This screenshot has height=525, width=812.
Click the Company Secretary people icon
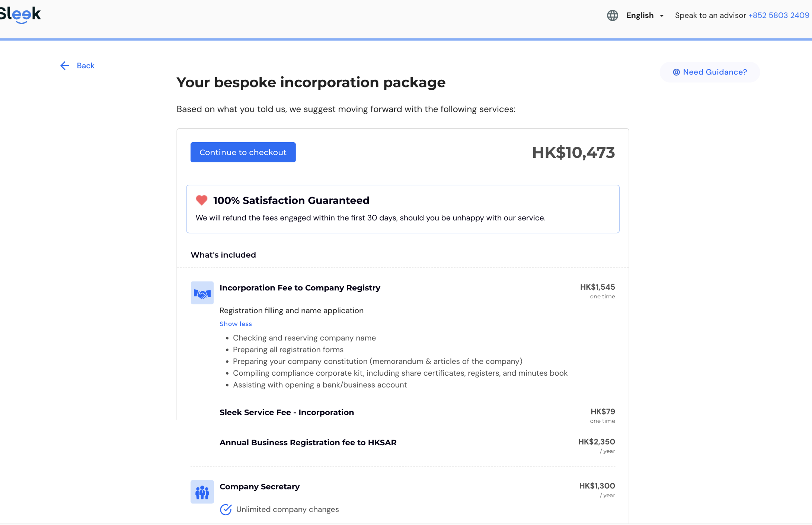tap(202, 492)
